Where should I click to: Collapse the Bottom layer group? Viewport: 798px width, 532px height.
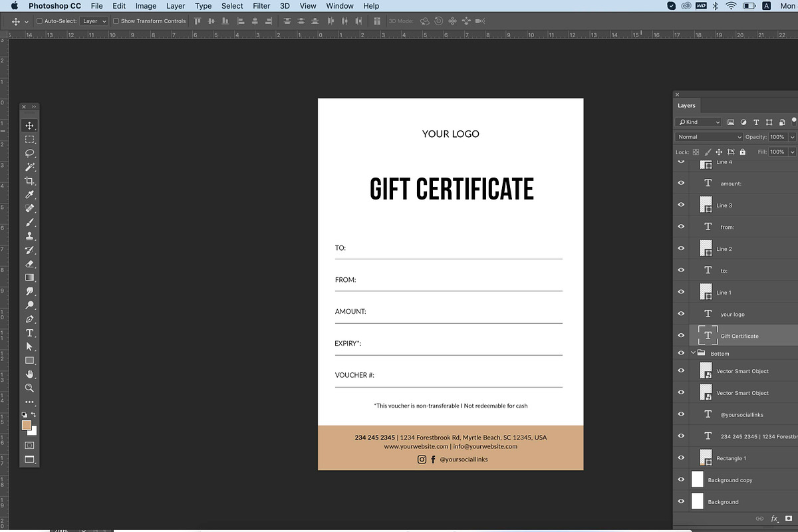click(x=693, y=353)
